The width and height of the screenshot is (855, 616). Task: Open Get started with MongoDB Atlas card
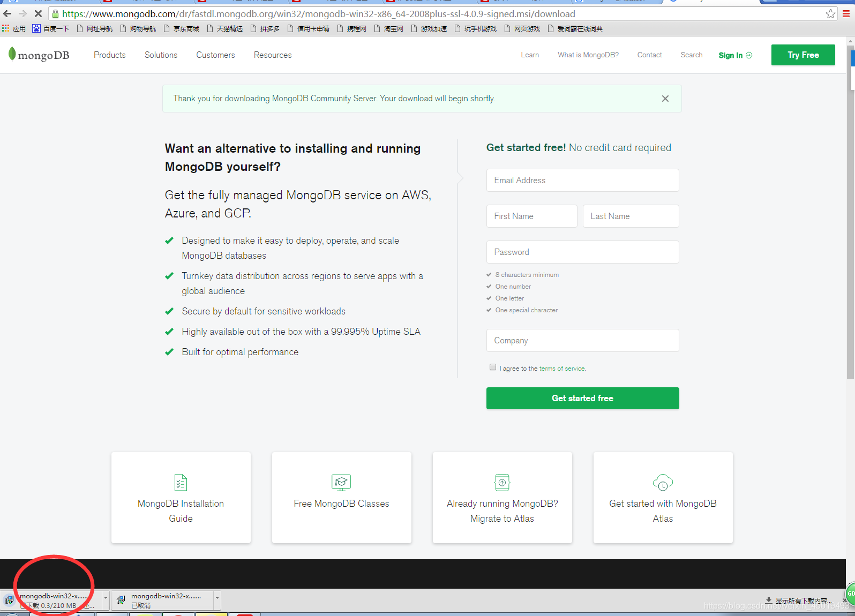[663, 498]
